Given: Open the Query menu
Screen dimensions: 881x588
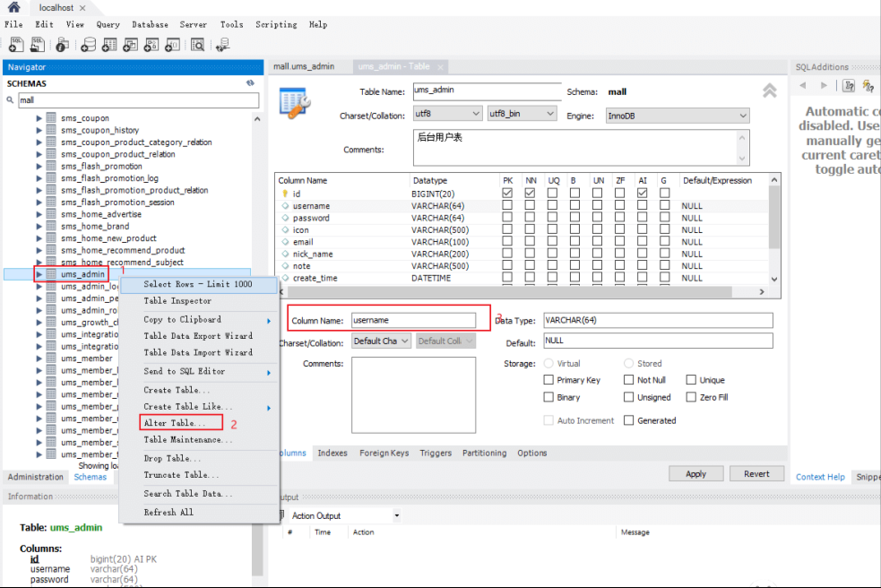Looking at the screenshot, I should click(x=108, y=25).
